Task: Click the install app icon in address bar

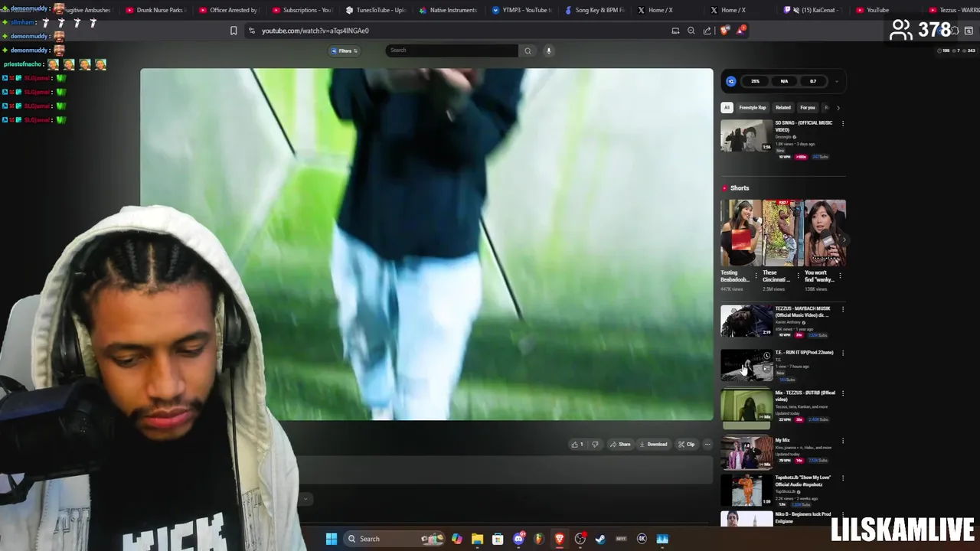Action: pyautogui.click(x=675, y=31)
